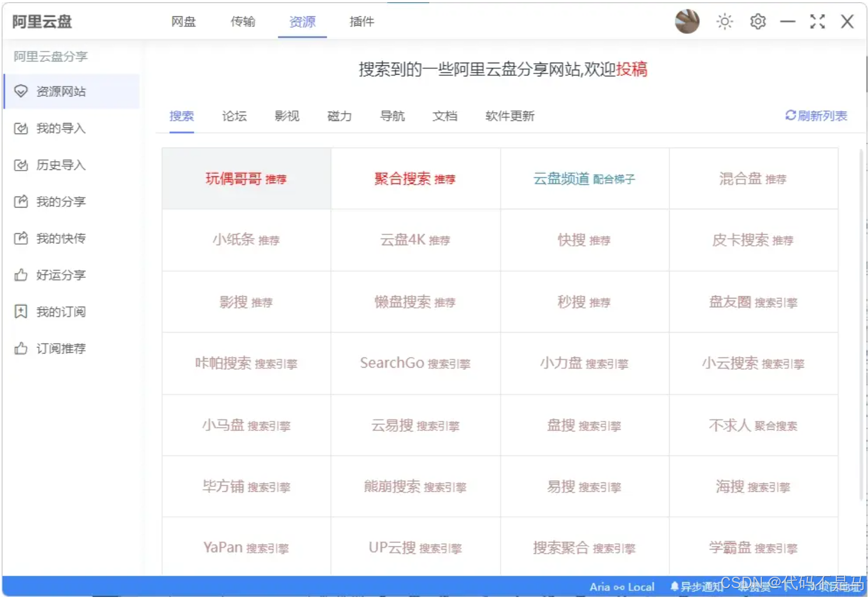Open the 海搜 site card

[x=754, y=487]
